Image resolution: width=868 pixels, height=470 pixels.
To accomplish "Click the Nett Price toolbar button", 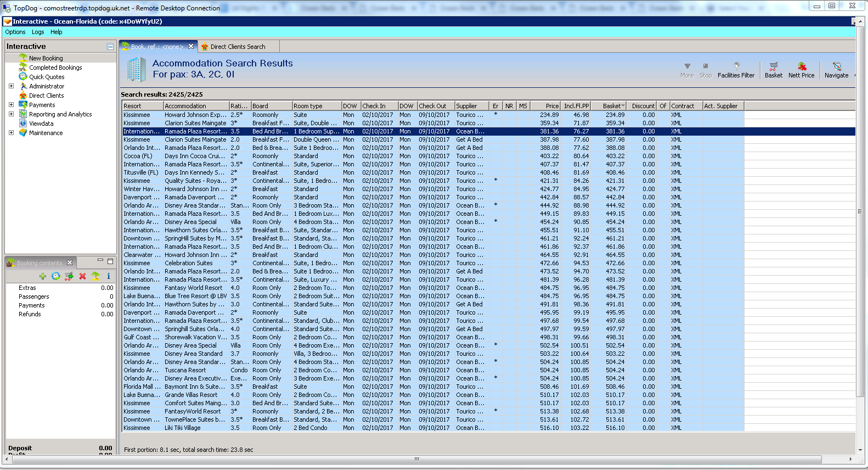I will click(x=801, y=70).
